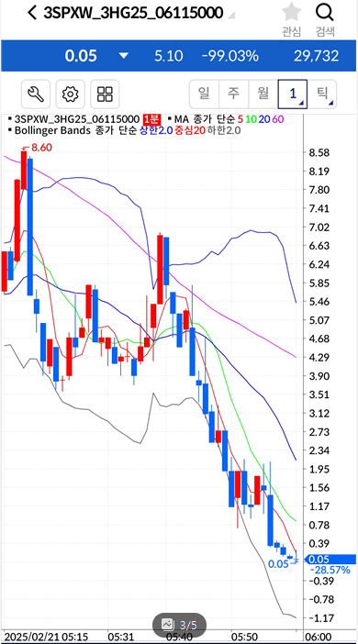The width and height of the screenshot is (358, 644).
Task: Open search with magnifier icon
Action: tap(325, 13)
